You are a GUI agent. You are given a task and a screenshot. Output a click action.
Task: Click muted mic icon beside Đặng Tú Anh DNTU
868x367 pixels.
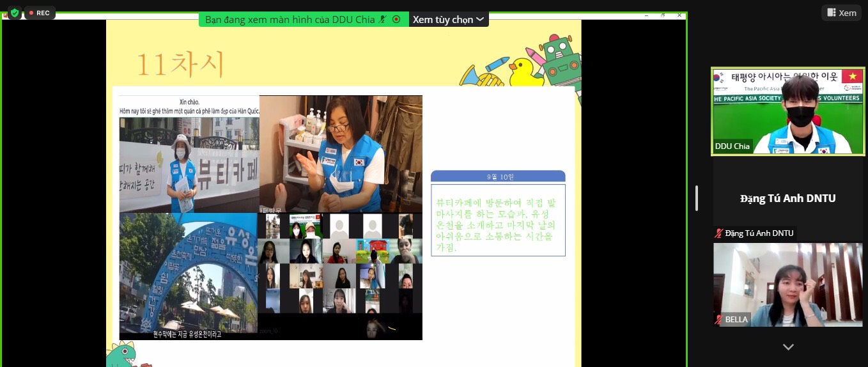tap(719, 233)
